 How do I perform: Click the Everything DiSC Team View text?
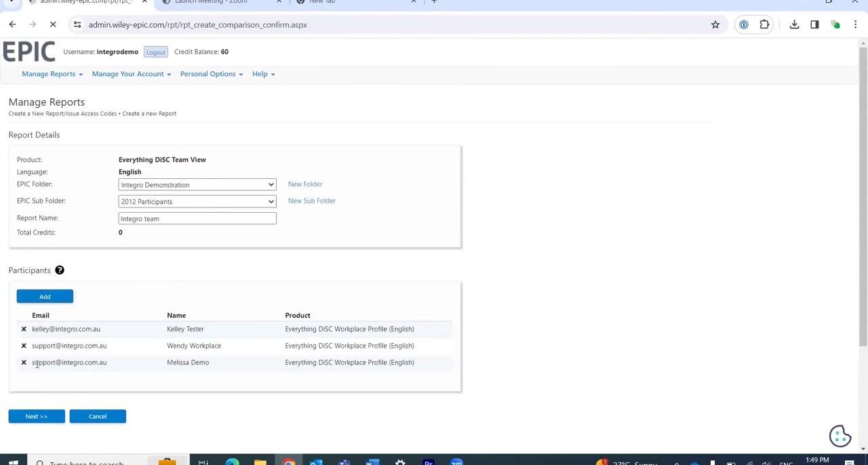coord(162,159)
